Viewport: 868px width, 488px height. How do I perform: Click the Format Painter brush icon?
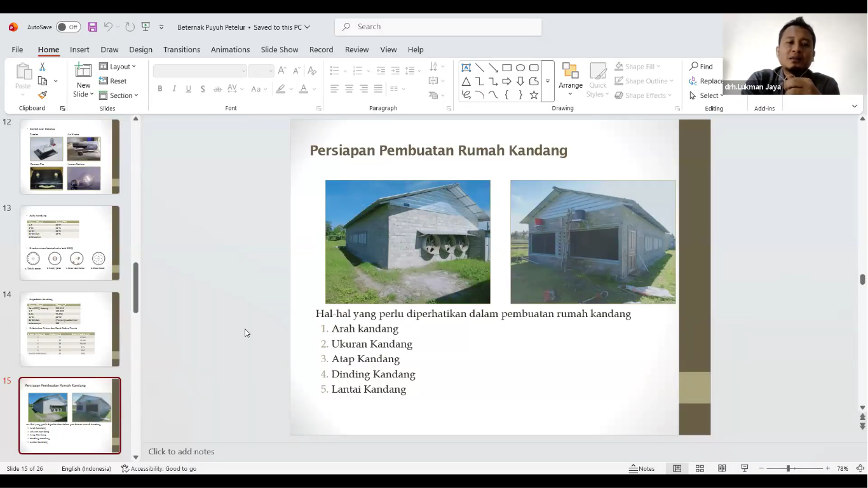click(43, 95)
